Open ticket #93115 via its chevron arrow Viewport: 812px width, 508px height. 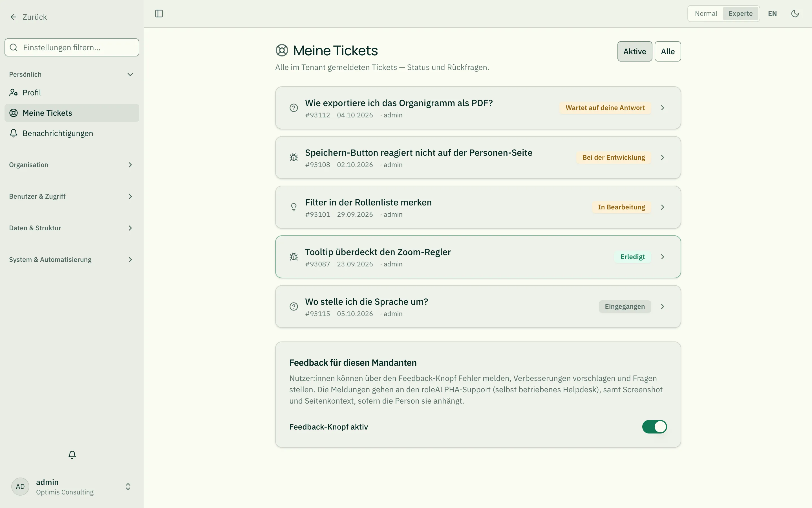662,306
